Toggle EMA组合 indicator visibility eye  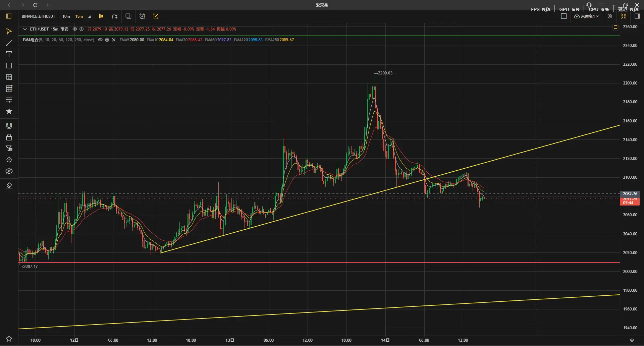click(100, 40)
